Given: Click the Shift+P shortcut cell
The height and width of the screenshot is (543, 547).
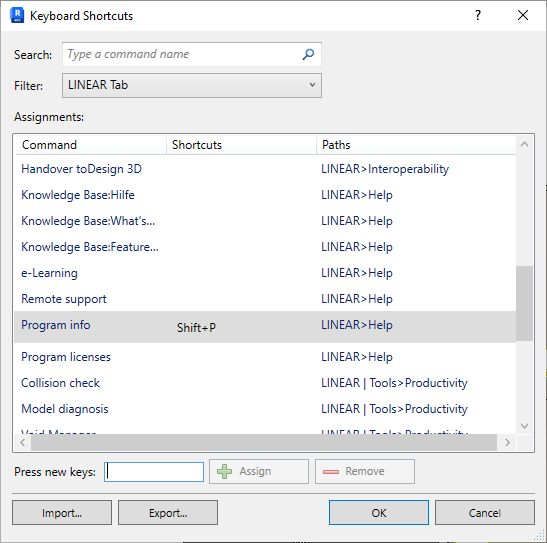Looking at the screenshot, I should tap(196, 327).
